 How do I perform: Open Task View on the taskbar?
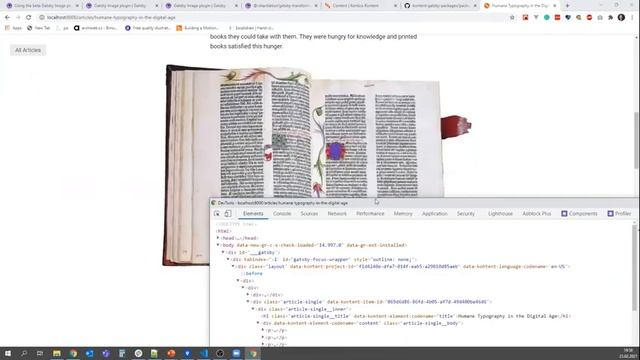(x=40, y=353)
